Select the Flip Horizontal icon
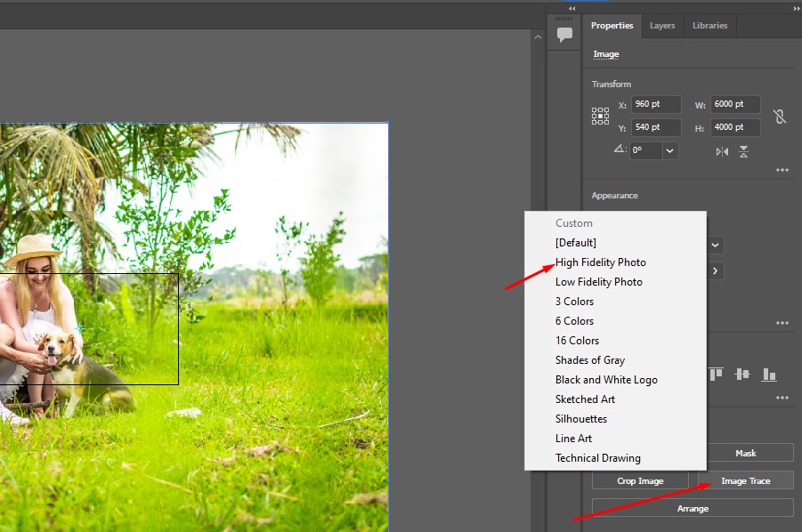The width and height of the screenshot is (802, 532). point(722,151)
